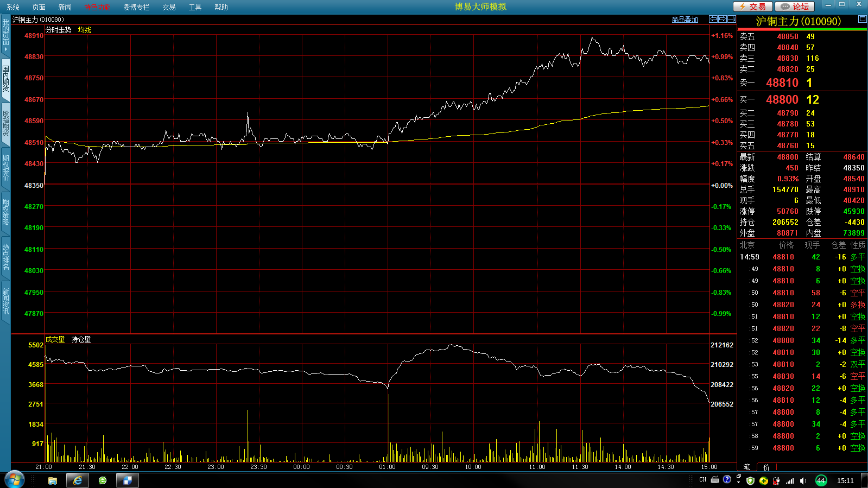
Task: Maximize the 沪铜主力 quote panel
Action: click(862, 19)
